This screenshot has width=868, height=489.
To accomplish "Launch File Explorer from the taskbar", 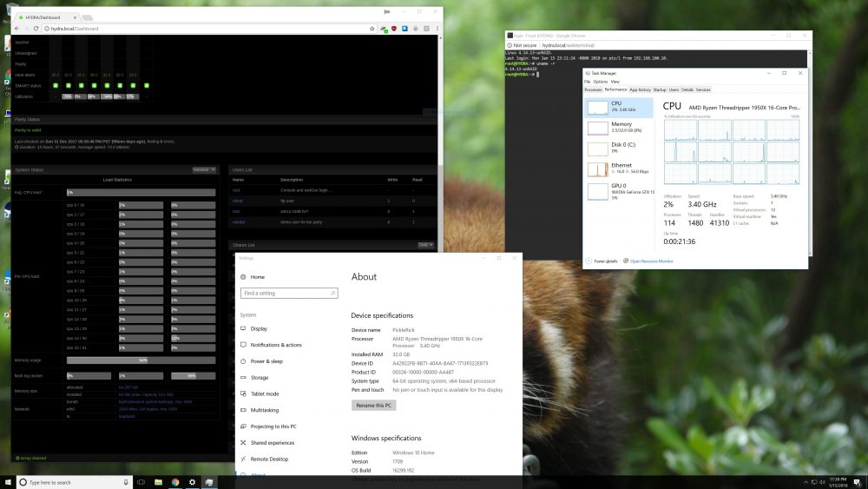I will [158, 482].
